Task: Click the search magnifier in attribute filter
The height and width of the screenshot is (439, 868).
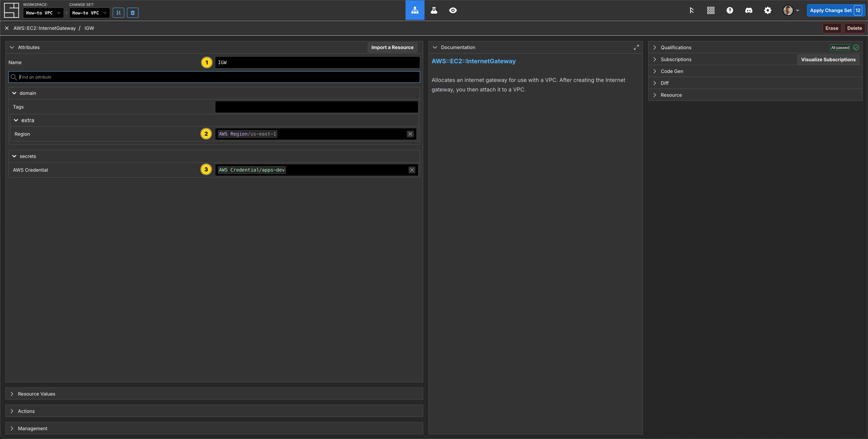Action: [14, 77]
